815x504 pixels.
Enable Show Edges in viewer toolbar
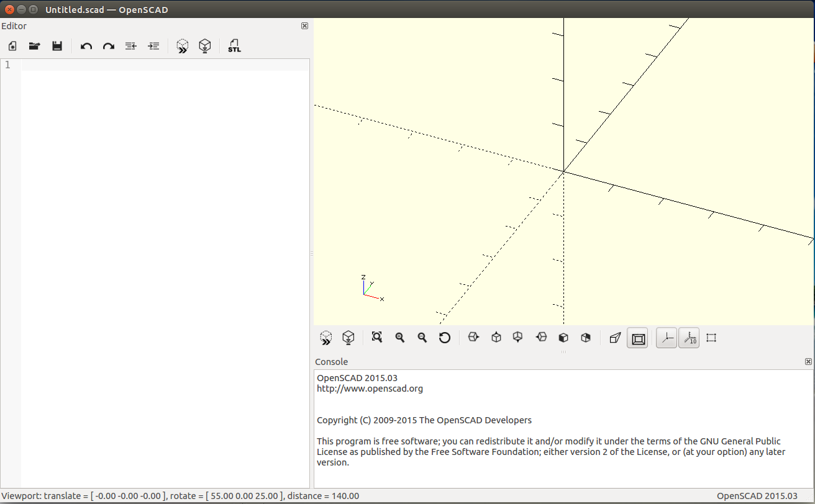711,338
